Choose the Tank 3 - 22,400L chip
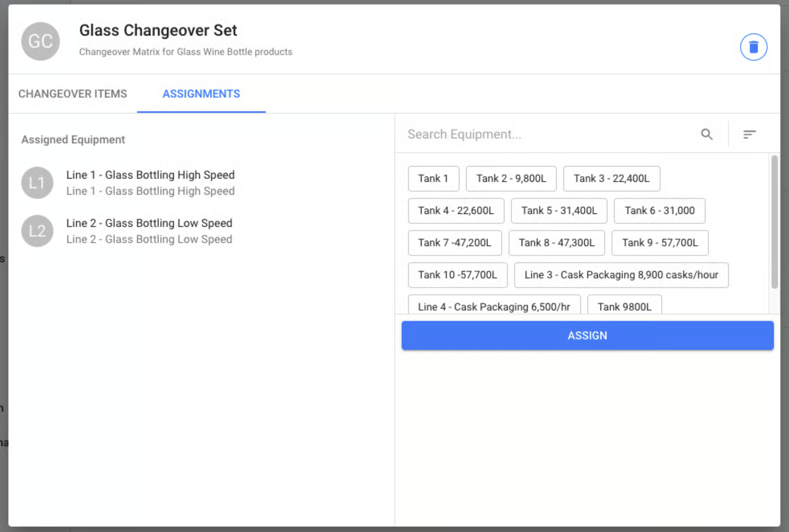The image size is (789, 532). point(611,178)
